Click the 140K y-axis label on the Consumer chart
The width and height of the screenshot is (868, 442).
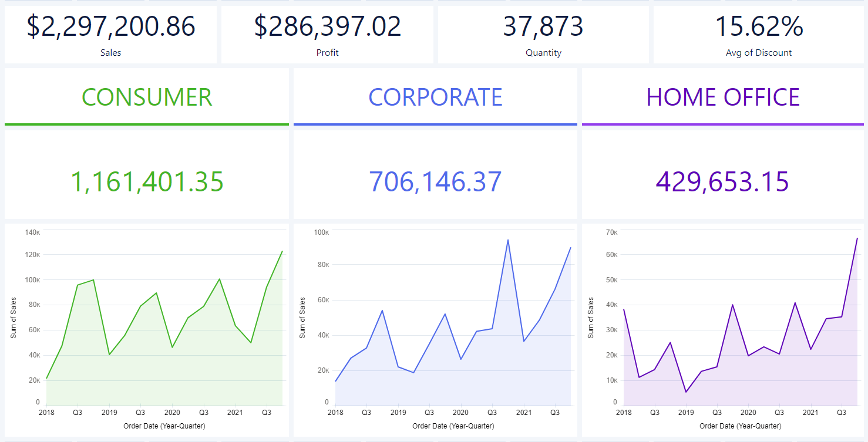[x=33, y=232]
